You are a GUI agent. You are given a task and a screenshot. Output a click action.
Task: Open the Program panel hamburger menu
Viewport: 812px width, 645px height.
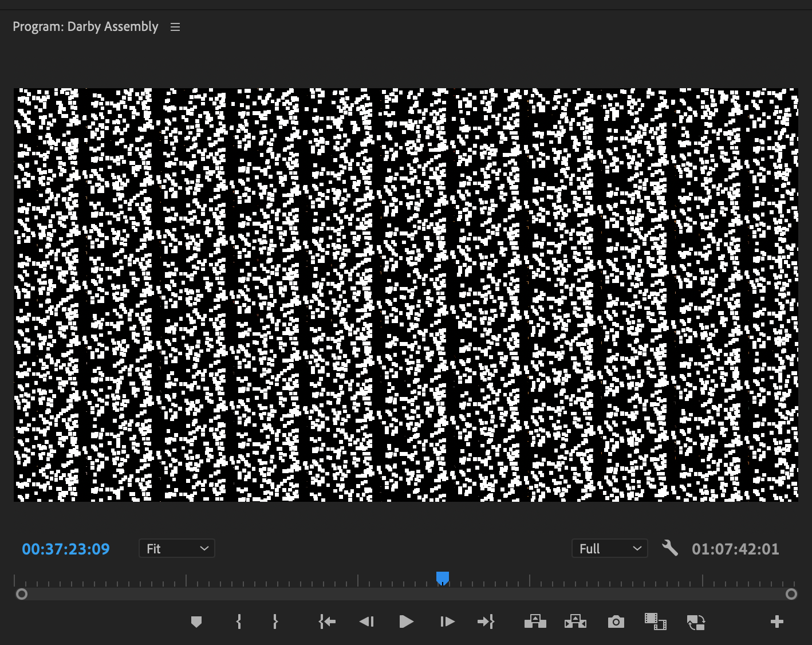point(175,26)
